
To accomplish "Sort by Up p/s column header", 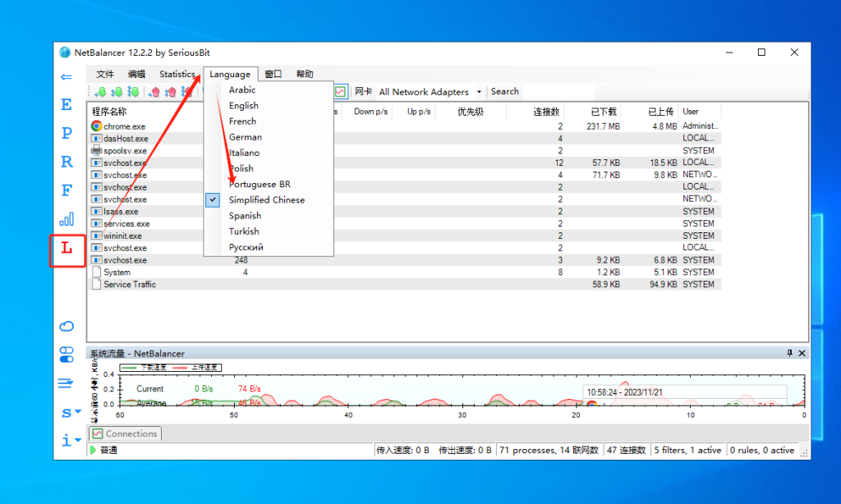I will [419, 112].
